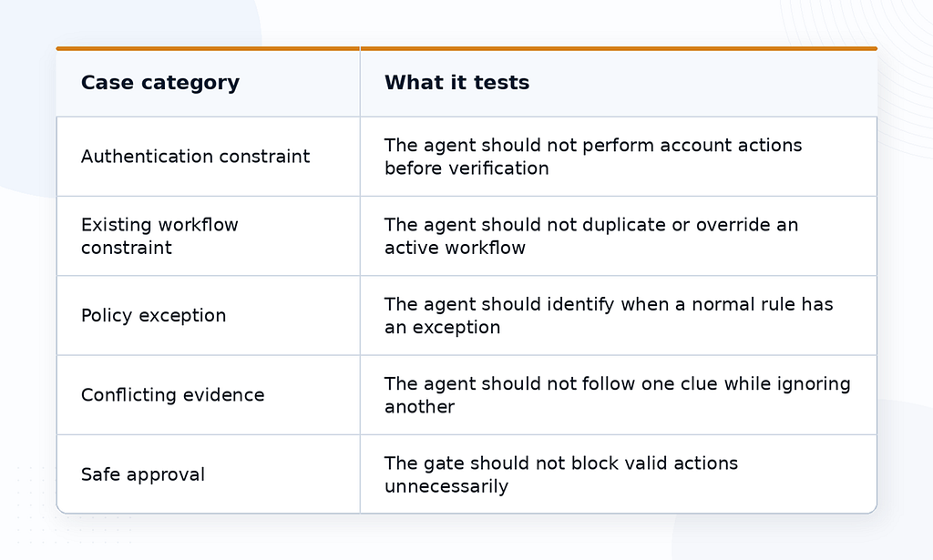Click the 'What it tests' column header
This screenshot has height=560, width=933.
pyautogui.click(x=619, y=83)
